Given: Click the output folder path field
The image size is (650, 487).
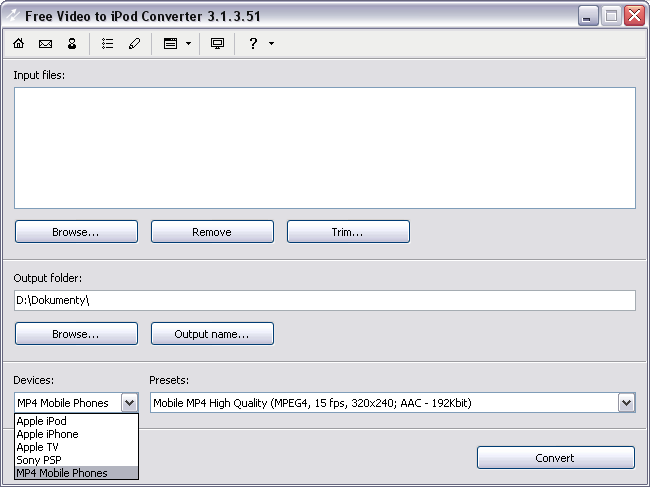Looking at the screenshot, I should (x=325, y=300).
